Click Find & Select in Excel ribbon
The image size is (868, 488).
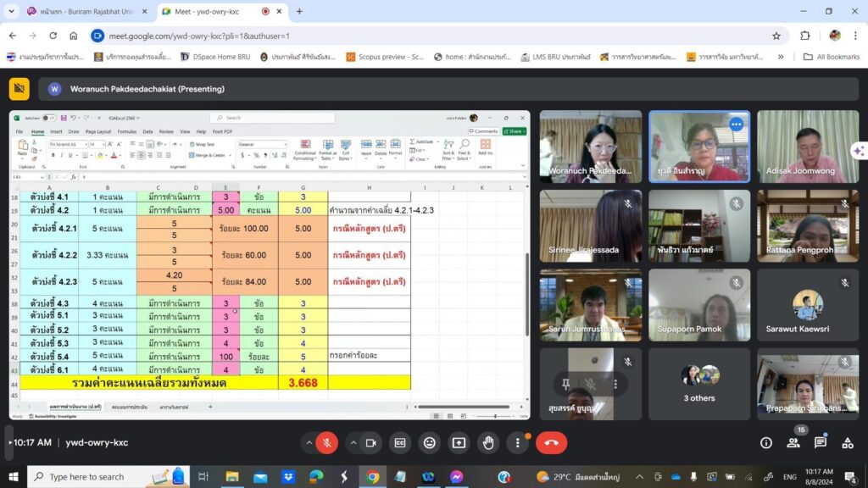[x=464, y=150]
